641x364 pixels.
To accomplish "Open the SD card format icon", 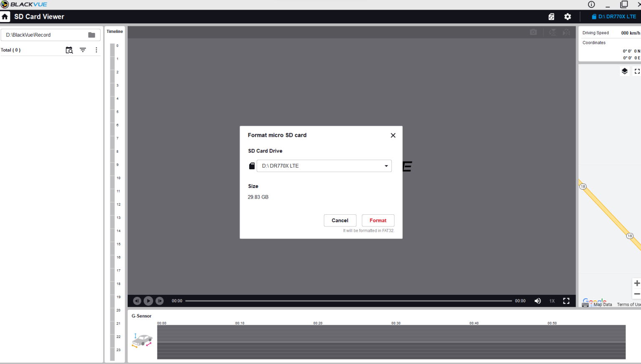I will click(x=551, y=17).
